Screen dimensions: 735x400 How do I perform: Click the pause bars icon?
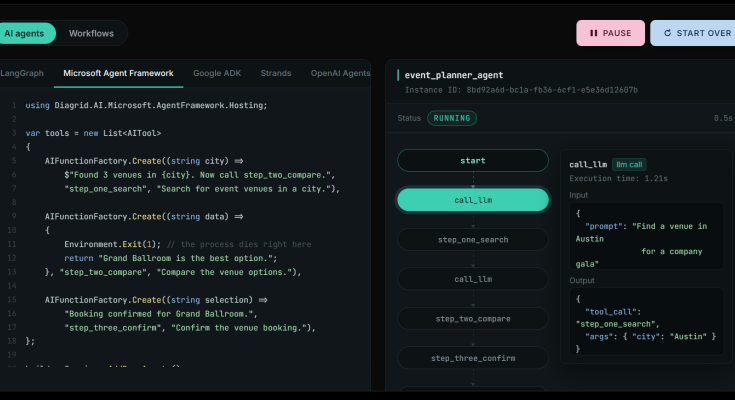tap(593, 33)
